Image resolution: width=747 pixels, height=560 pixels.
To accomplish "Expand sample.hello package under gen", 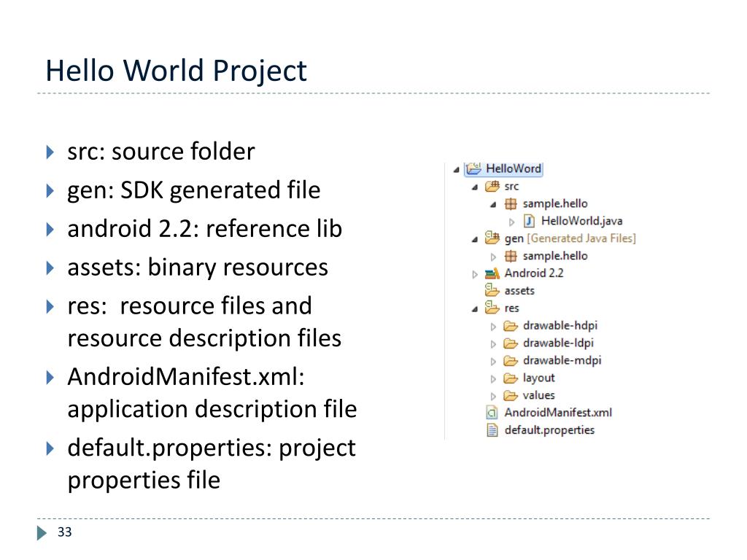I will click(493, 257).
